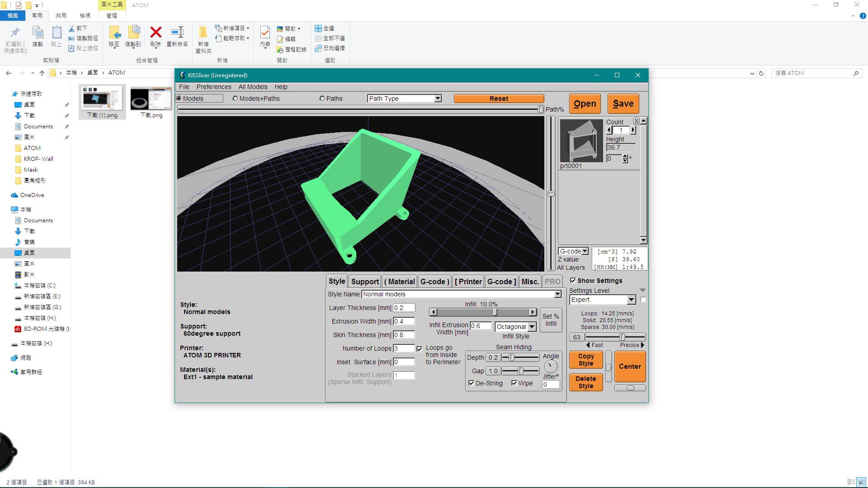
Task: Click the Rename icon in Explorer ribbon
Action: [177, 33]
